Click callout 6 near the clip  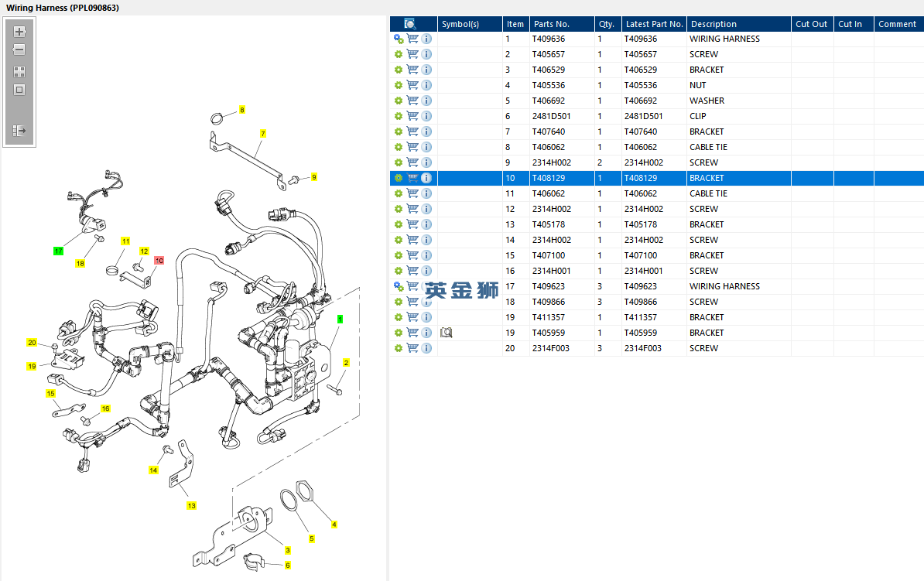tap(288, 565)
